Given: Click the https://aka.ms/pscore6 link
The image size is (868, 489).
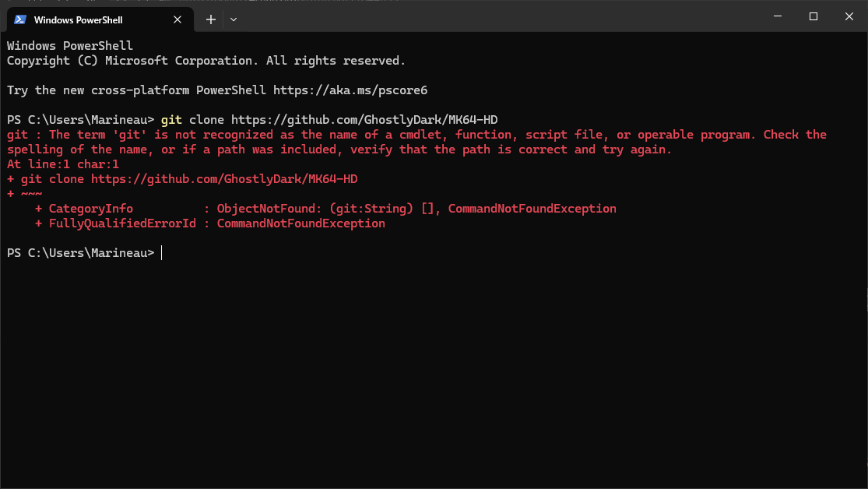Looking at the screenshot, I should tap(350, 90).
